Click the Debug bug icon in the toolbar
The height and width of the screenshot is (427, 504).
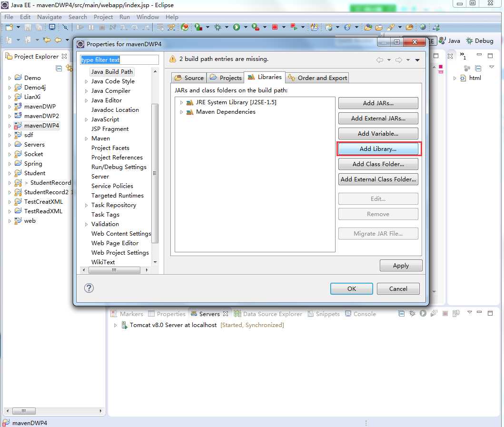pyautogui.click(x=218, y=27)
